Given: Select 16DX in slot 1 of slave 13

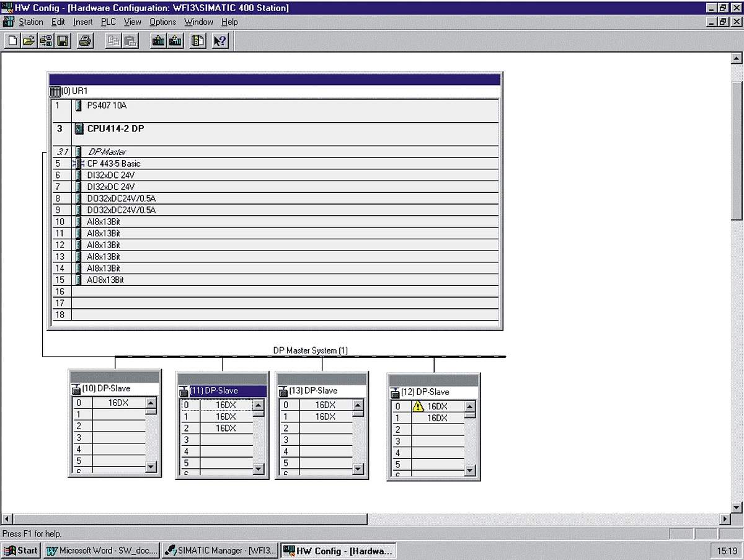Looking at the screenshot, I should [x=325, y=417].
